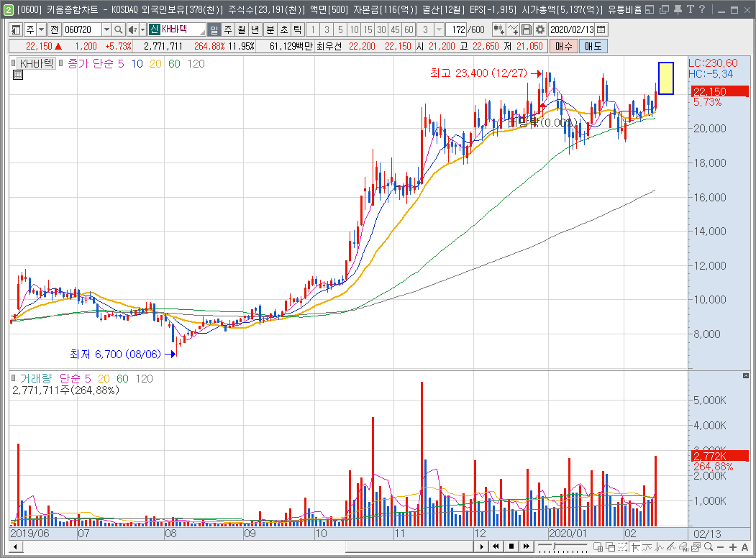Click the 전 button beside the code field
Viewport: 756px width, 558px height.
[x=54, y=30]
